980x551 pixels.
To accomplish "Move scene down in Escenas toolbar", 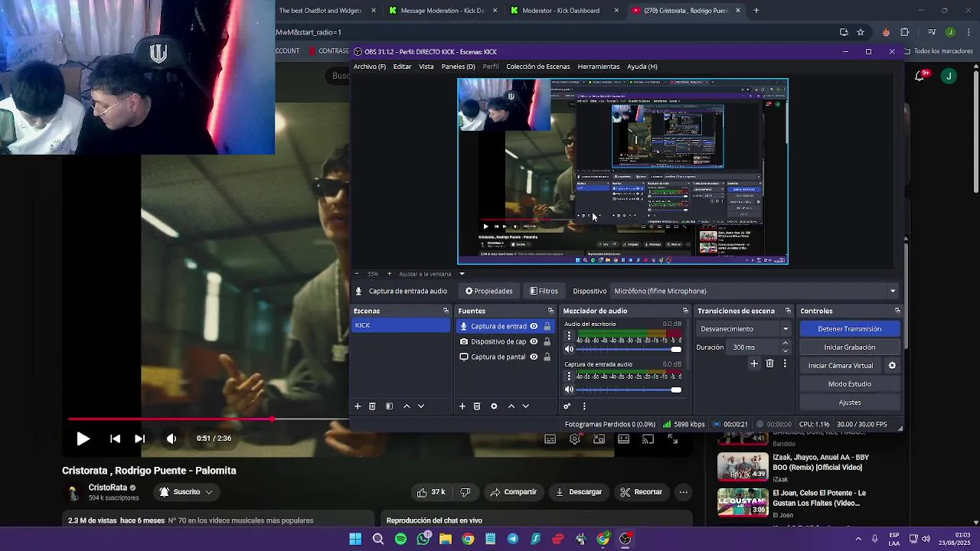I will coord(421,406).
